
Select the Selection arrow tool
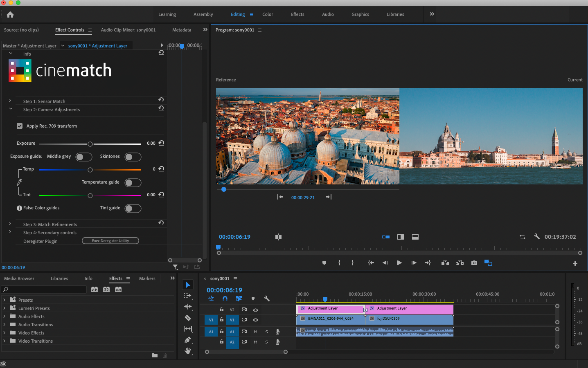tap(188, 285)
